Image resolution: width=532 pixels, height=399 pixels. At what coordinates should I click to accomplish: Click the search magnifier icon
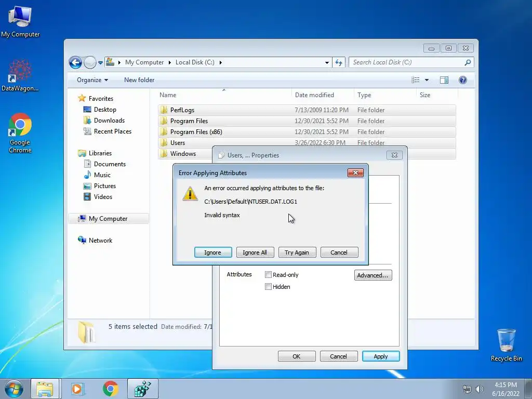coord(468,62)
